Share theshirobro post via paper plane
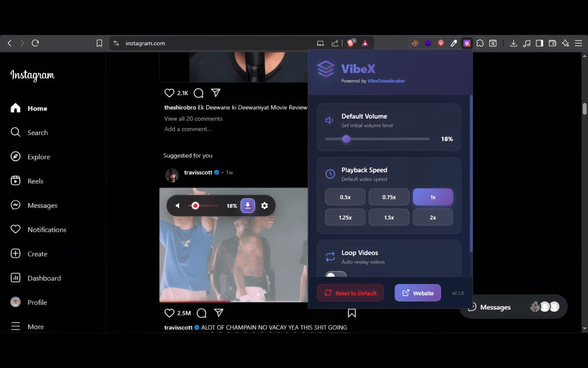The image size is (588, 368). pyautogui.click(x=216, y=93)
